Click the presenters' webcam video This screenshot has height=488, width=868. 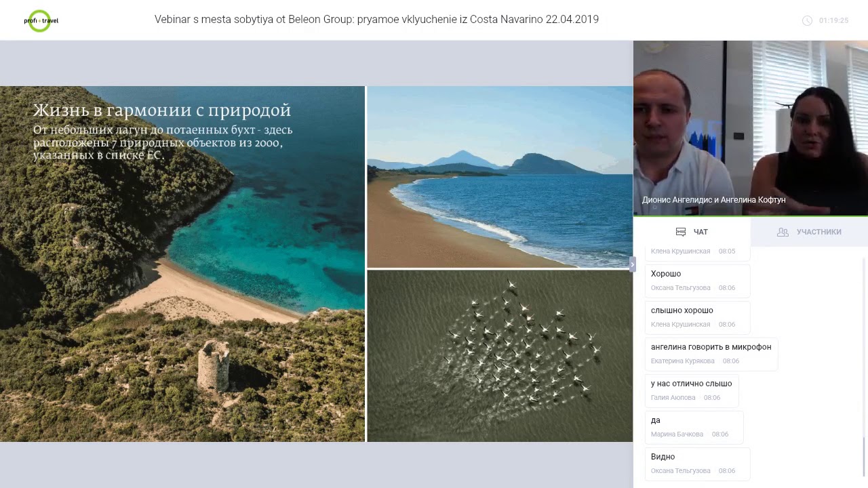(x=751, y=128)
